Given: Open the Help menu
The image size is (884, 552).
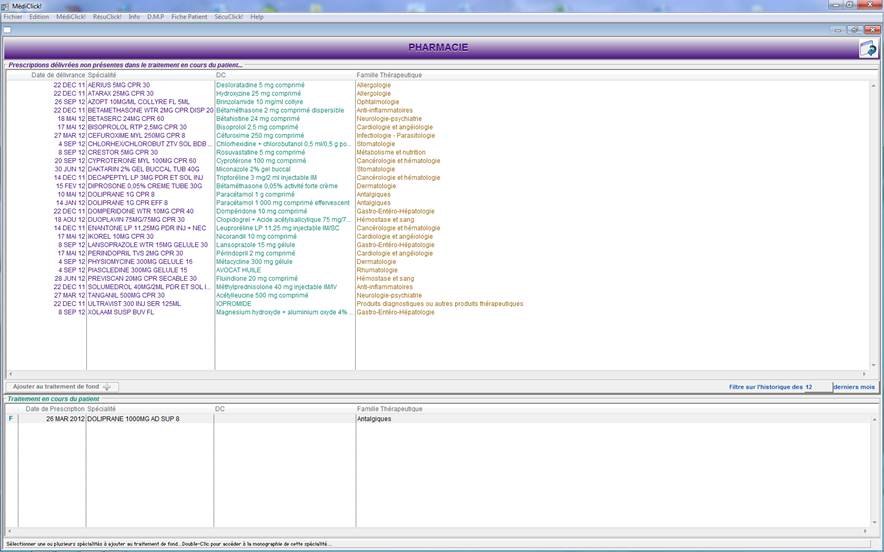Looking at the screenshot, I should (x=257, y=17).
